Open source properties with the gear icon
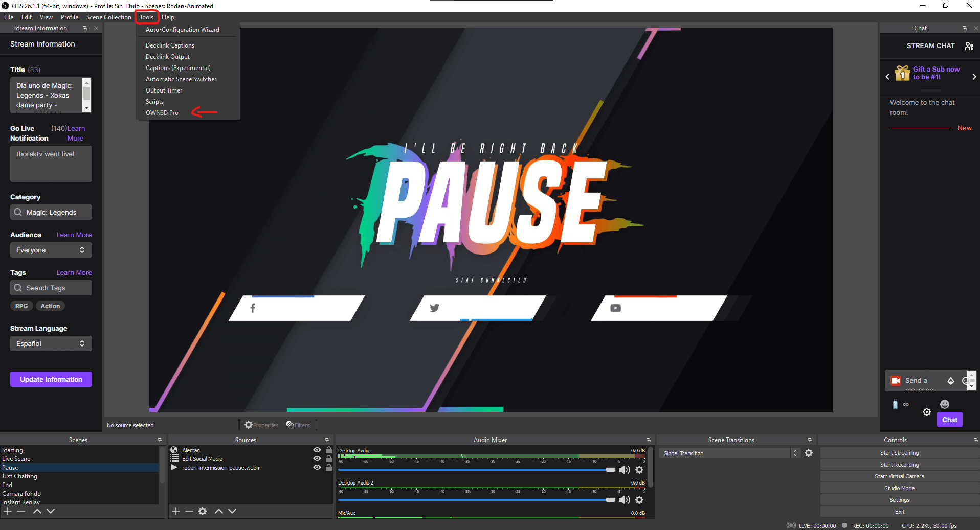Viewport: 980px width, 530px height. [x=203, y=511]
